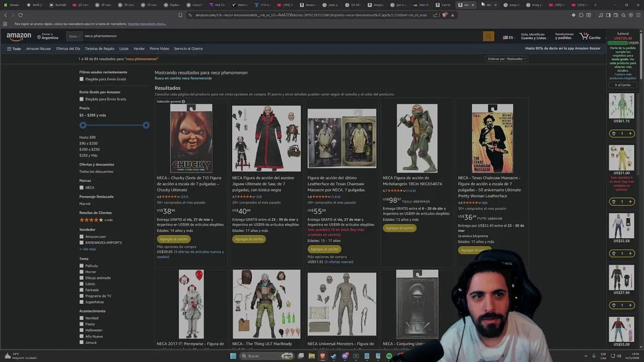This screenshot has width=644, height=362.
Task: Click the share icon in address bar
Action: (x=435, y=15)
